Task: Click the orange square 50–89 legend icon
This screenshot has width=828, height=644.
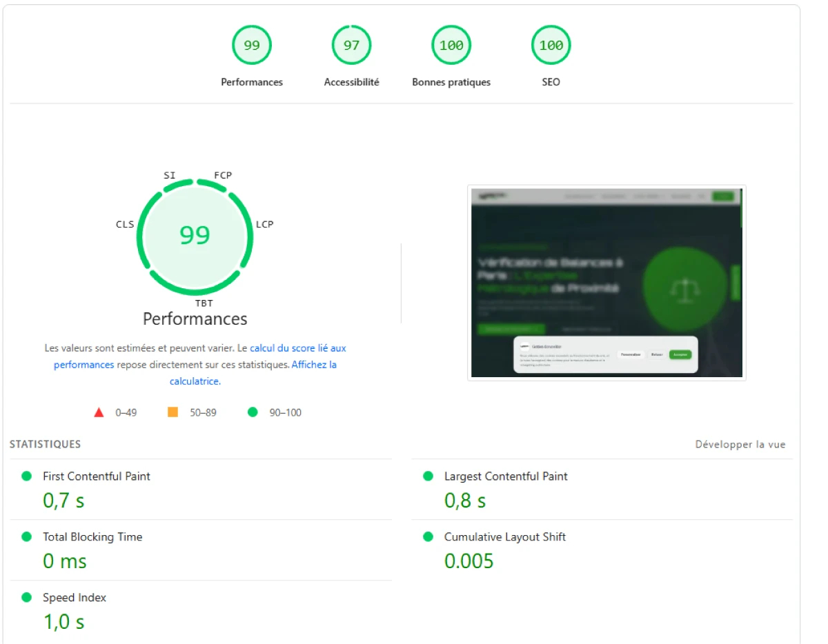Action: pos(173,412)
